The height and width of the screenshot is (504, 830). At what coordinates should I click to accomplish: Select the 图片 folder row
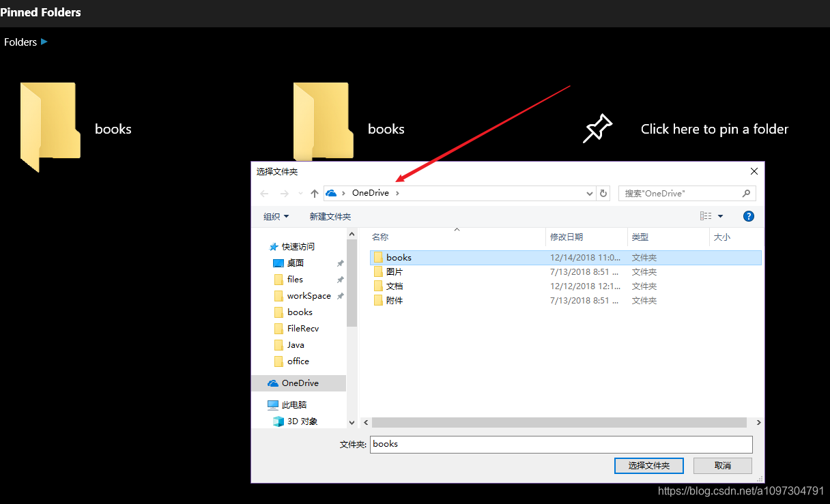[567, 272]
